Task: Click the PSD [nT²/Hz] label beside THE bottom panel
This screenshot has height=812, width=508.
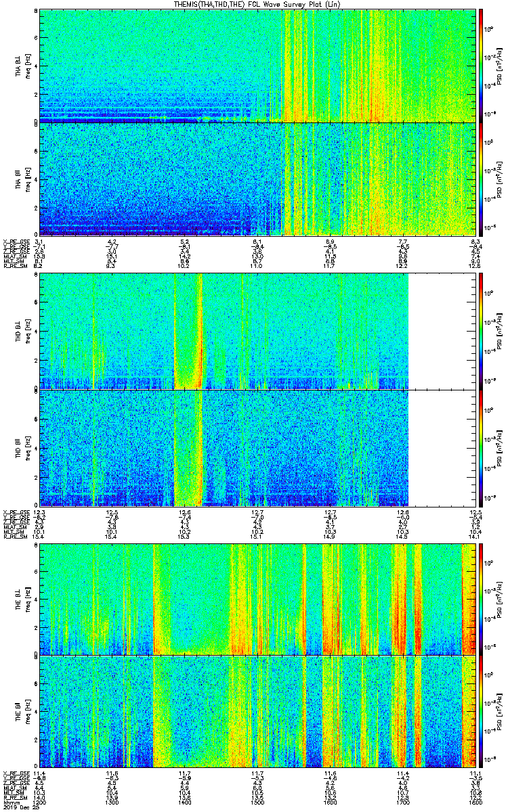Action: pos(499,711)
